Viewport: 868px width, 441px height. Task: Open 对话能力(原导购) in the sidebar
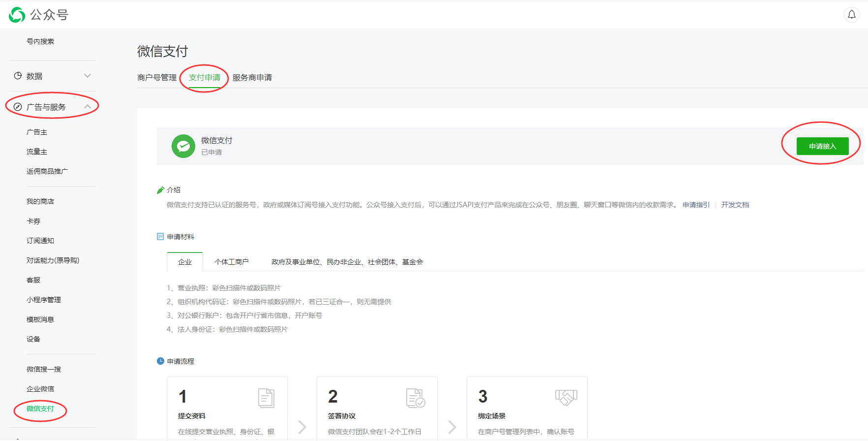click(53, 260)
